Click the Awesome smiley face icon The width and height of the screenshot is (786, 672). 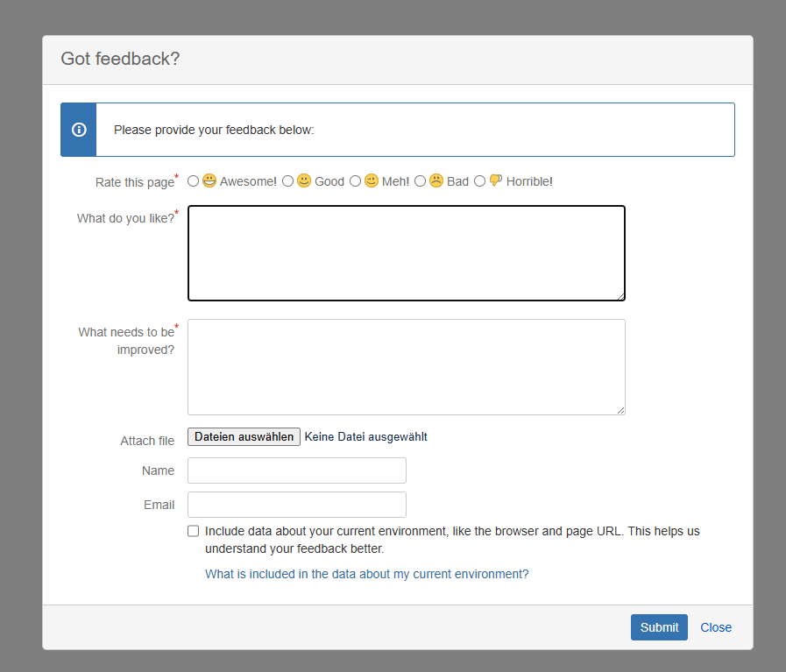coord(209,180)
